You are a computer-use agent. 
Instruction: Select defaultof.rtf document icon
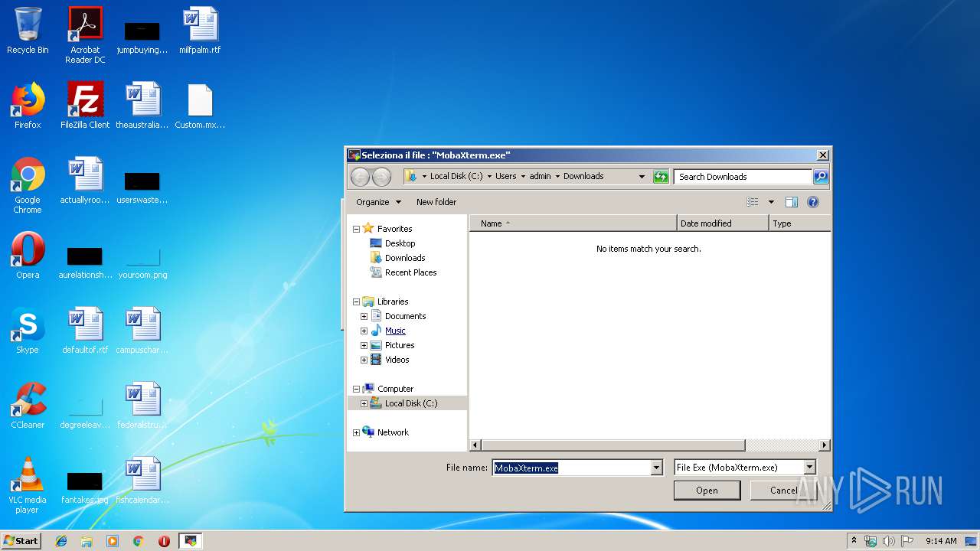coord(85,331)
